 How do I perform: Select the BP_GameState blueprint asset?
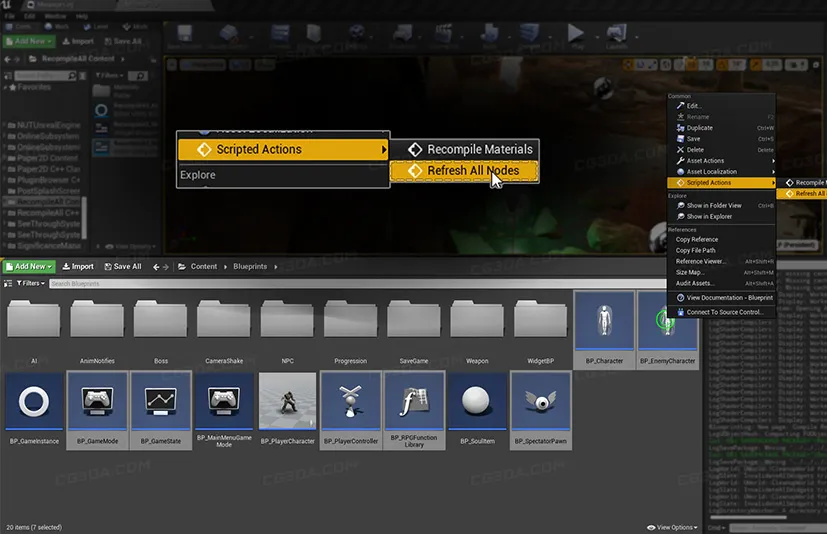[161, 410]
